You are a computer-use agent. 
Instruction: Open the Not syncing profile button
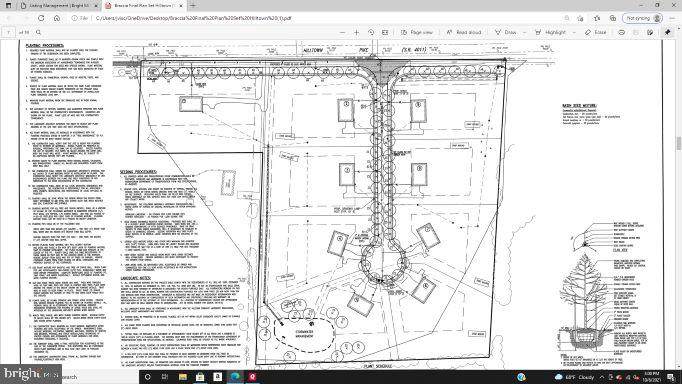click(x=642, y=18)
